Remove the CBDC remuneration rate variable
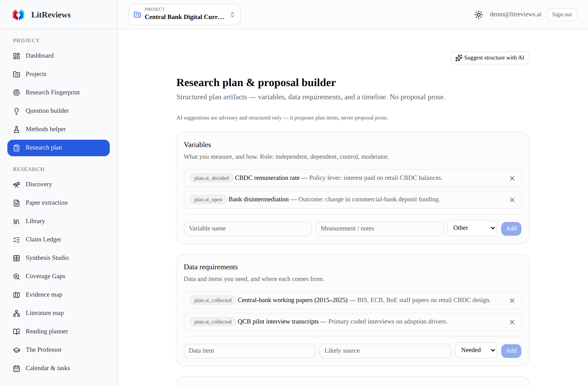 click(512, 178)
